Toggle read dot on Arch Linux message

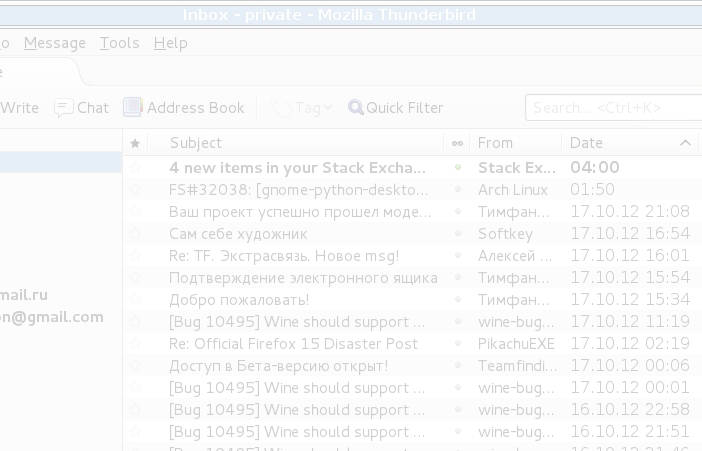click(458, 189)
